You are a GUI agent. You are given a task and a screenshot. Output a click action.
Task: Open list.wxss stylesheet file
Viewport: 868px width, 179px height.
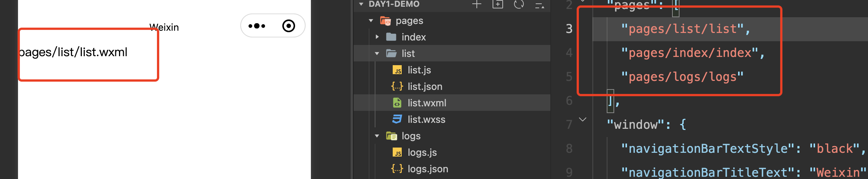[x=426, y=119]
